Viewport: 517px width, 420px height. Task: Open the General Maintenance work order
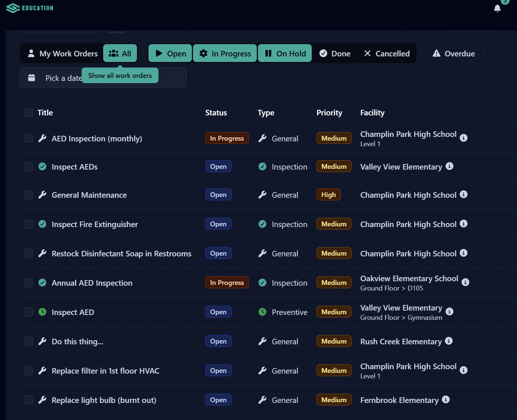[89, 195]
